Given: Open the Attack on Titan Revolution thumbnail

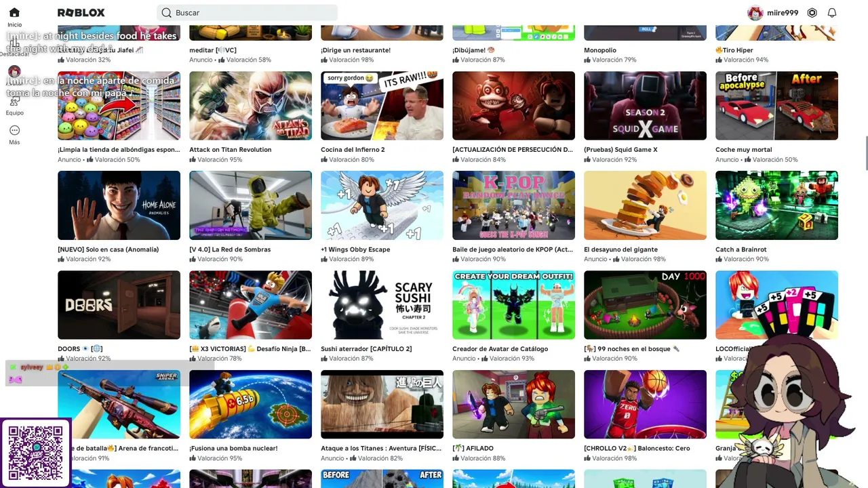Looking at the screenshot, I should (x=250, y=106).
